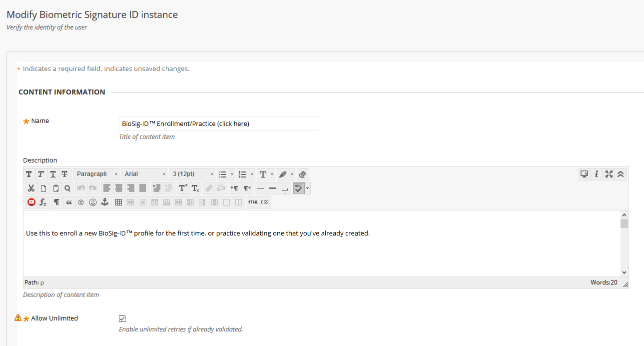Insert a thin horizontal line
Viewport: 644px width, 346px height.
pyautogui.click(x=260, y=188)
